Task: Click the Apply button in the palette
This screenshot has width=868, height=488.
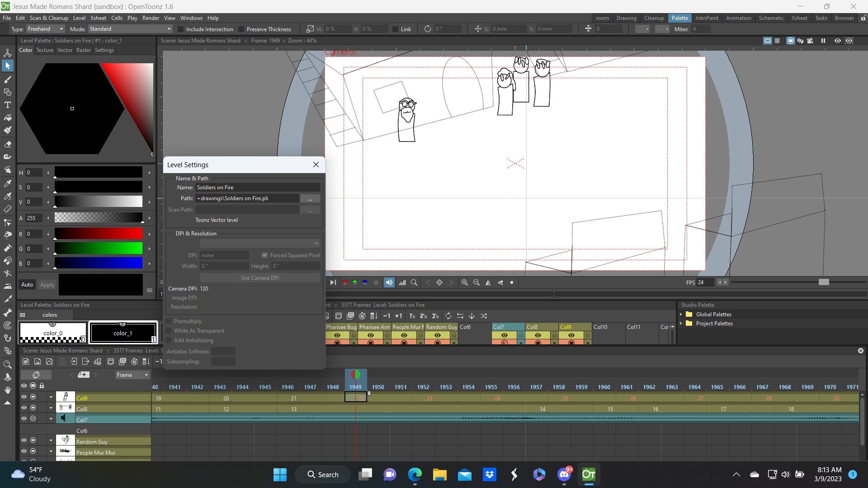Action: tap(47, 285)
